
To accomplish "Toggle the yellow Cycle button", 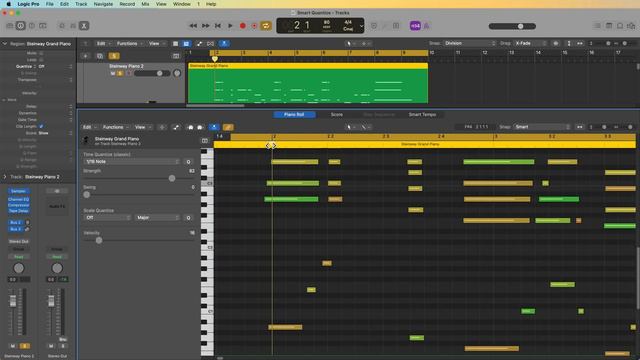I will [266, 26].
